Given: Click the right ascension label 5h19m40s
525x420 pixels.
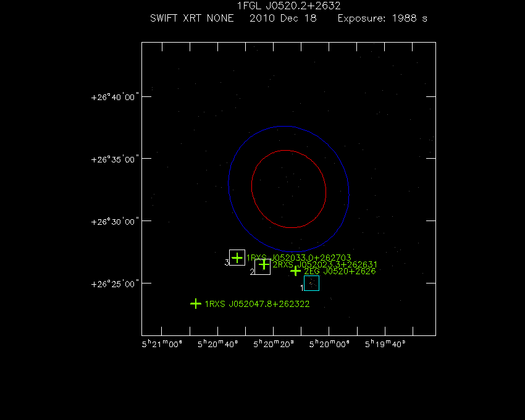Looking at the screenshot, I should 385,344.
